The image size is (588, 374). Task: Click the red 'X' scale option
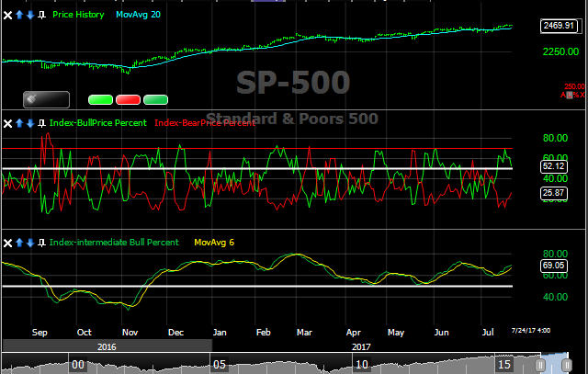[582, 95]
